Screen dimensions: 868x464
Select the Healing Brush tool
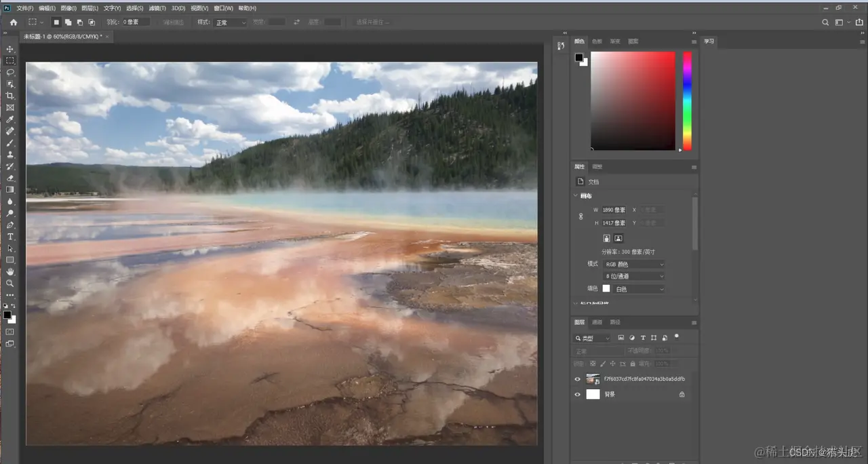click(10, 131)
